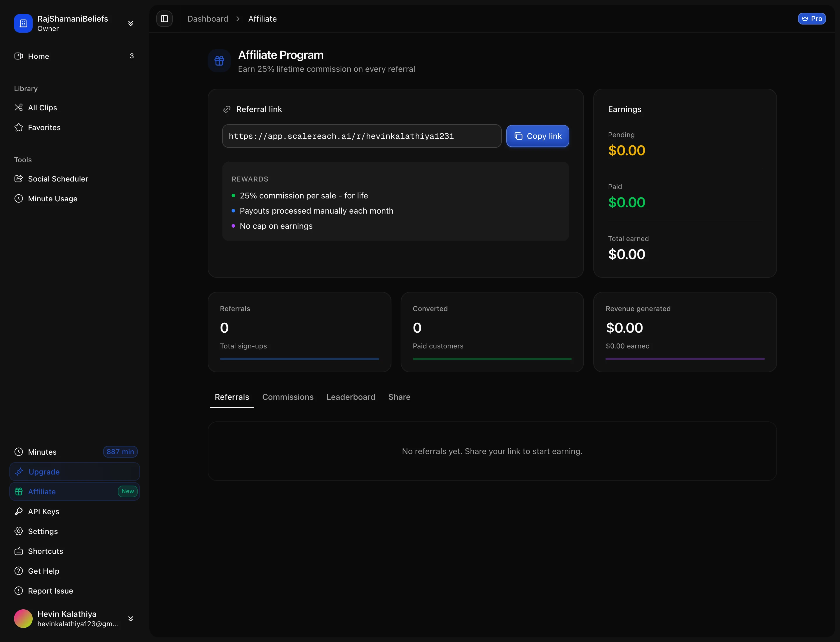Click the Minute Usage clock icon
This screenshot has height=642, width=840.
point(19,198)
